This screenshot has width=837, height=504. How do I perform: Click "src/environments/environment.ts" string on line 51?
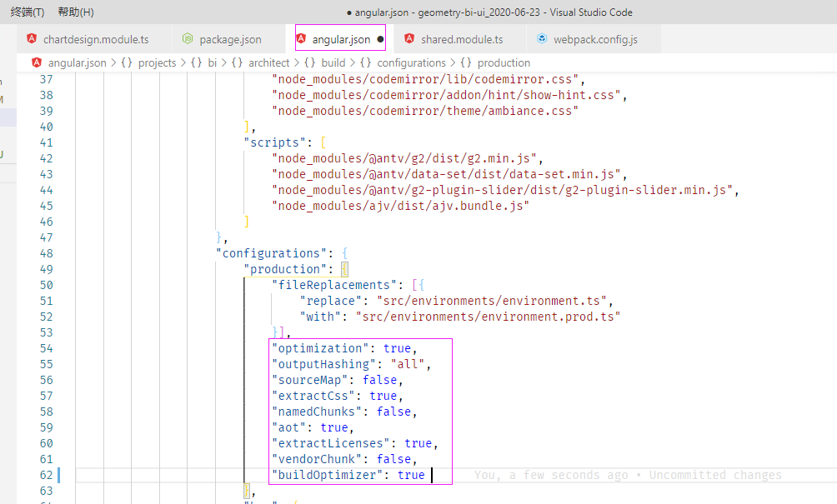492,301
